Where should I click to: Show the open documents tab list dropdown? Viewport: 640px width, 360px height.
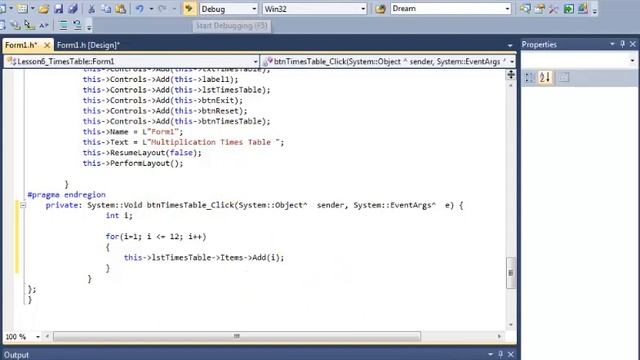(x=510, y=45)
